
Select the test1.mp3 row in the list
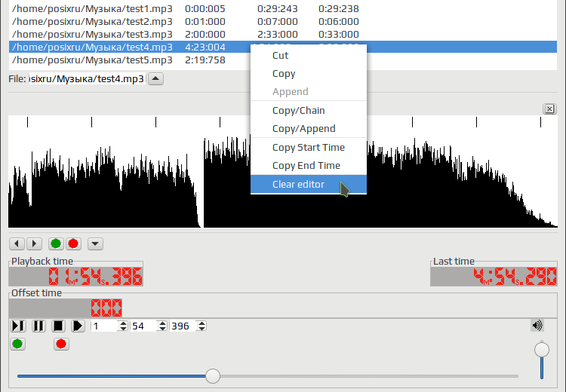tap(283, 8)
